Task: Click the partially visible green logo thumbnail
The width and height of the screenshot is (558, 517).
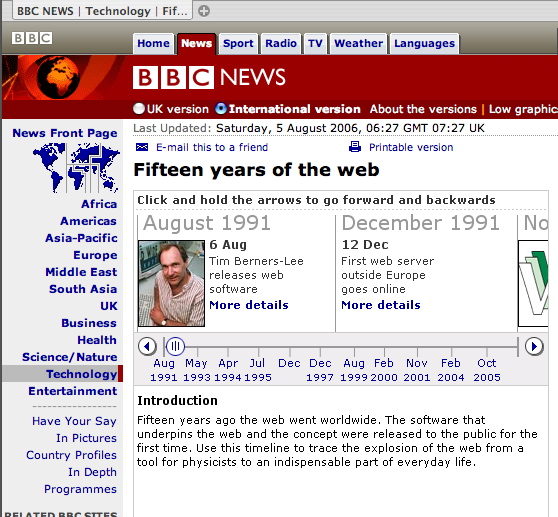Action: [533, 283]
